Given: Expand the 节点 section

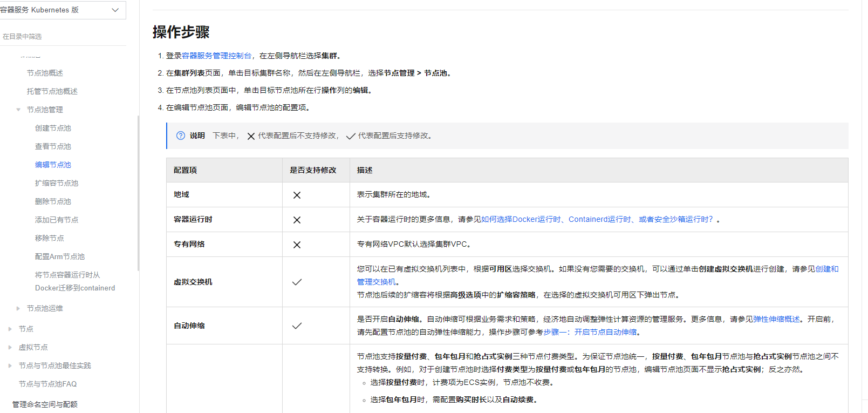Looking at the screenshot, I should click(x=10, y=329).
